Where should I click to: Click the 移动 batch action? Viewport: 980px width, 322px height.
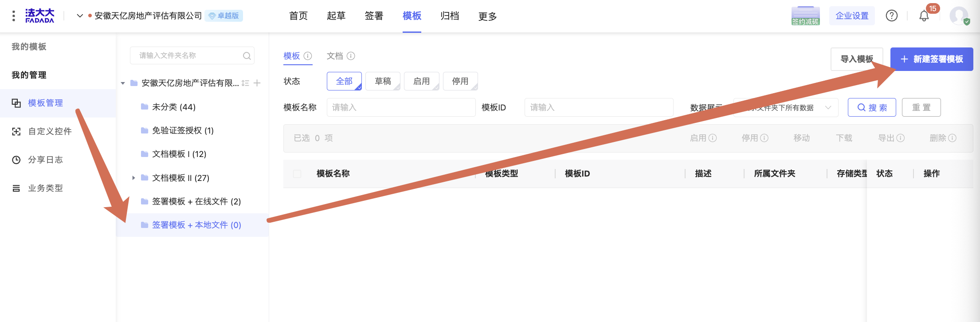point(802,138)
